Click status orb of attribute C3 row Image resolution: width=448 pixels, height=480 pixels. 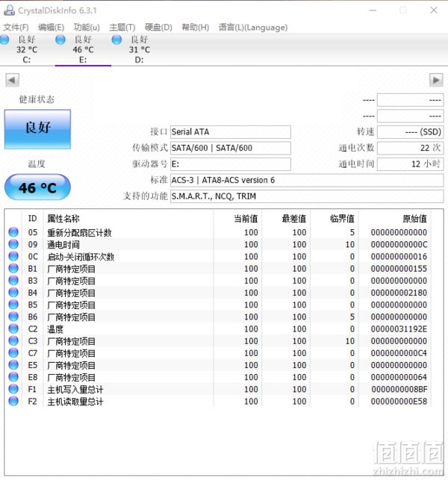13,340
